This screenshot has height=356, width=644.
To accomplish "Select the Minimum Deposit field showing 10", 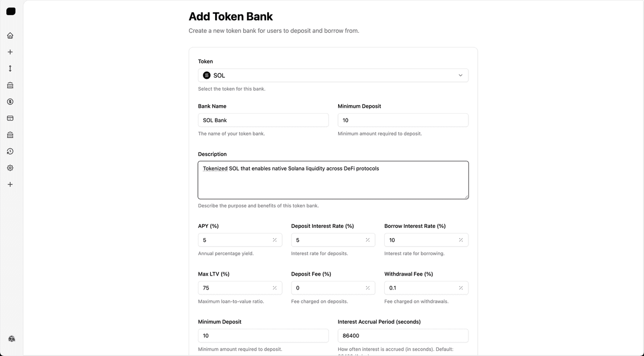I will pos(402,120).
